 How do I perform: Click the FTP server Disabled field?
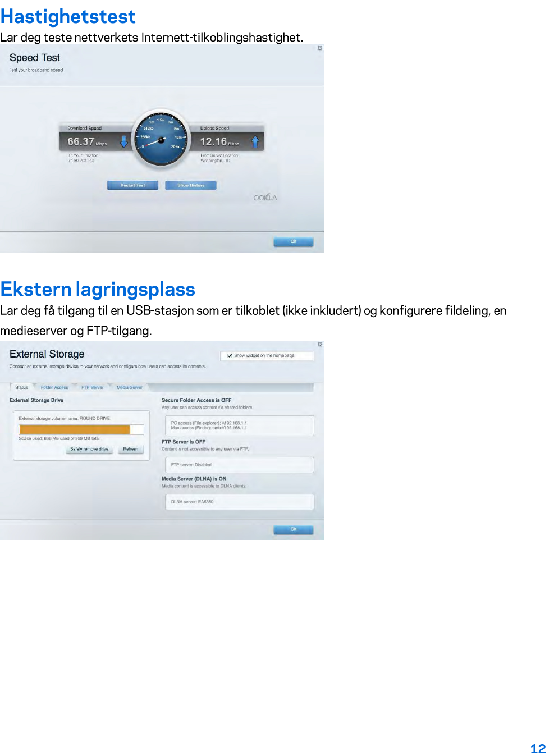[x=240, y=465]
